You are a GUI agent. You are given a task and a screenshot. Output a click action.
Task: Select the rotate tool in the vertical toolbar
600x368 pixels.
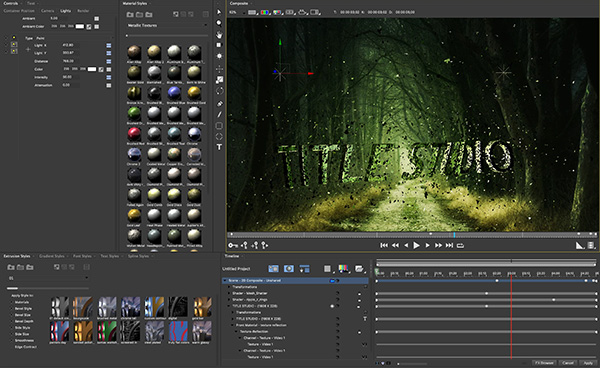click(x=219, y=91)
